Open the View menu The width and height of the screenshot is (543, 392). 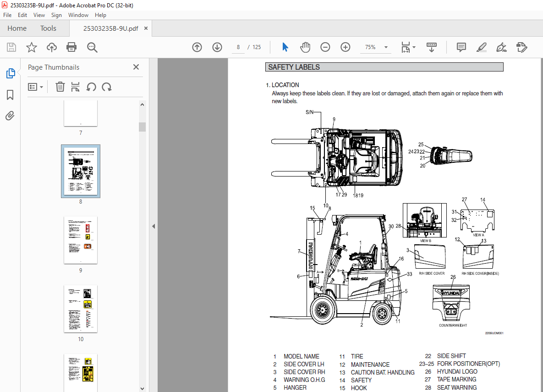[39, 15]
